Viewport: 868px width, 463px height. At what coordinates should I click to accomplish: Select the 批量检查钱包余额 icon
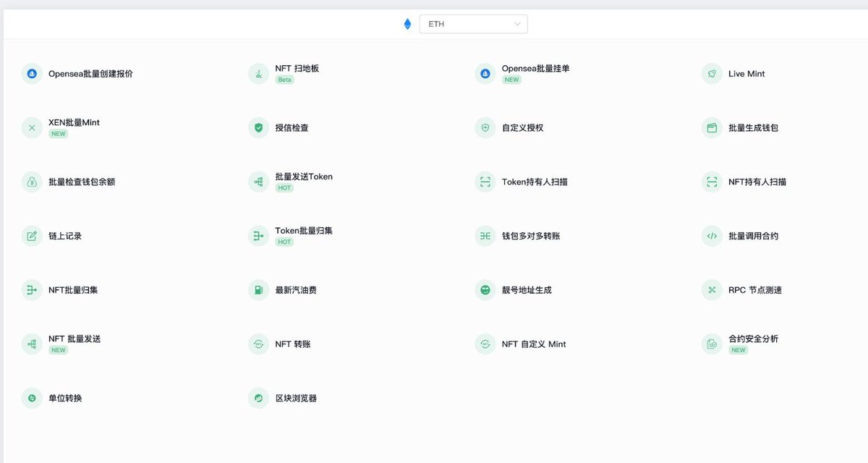(x=32, y=182)
